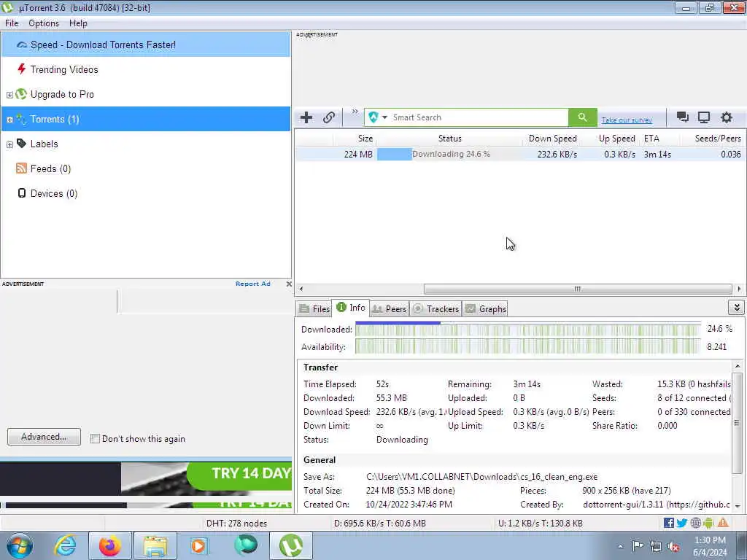Click the Report Ad link
The image size is (747, 560).
coord(252,284)
